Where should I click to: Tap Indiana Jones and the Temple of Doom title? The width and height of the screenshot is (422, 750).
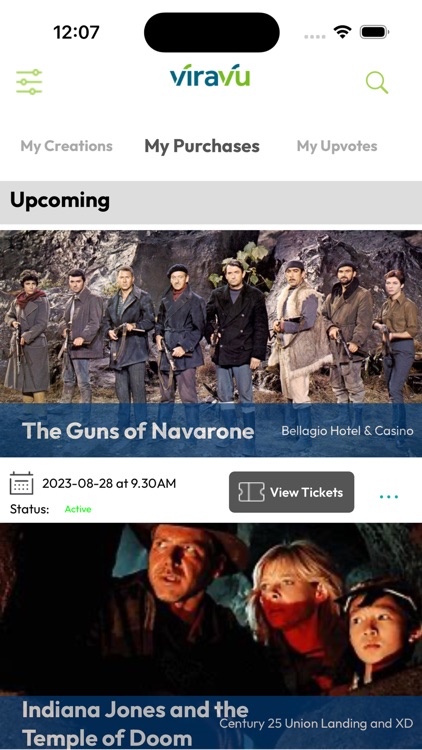(x=135, y=724)
